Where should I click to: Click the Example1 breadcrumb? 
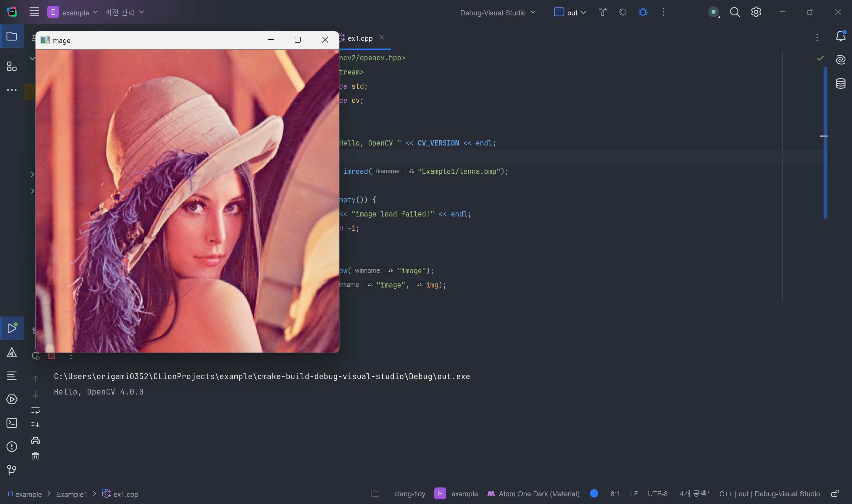[x=72, y=494]
